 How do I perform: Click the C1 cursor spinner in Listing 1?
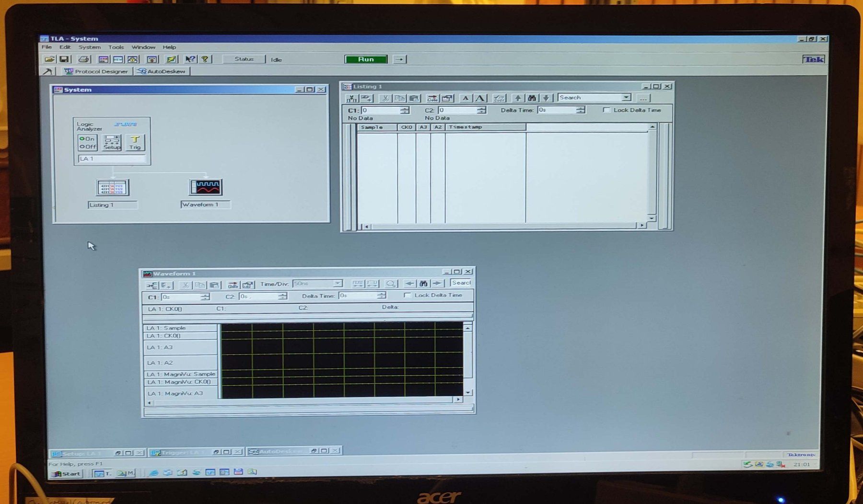click(405, 110)
